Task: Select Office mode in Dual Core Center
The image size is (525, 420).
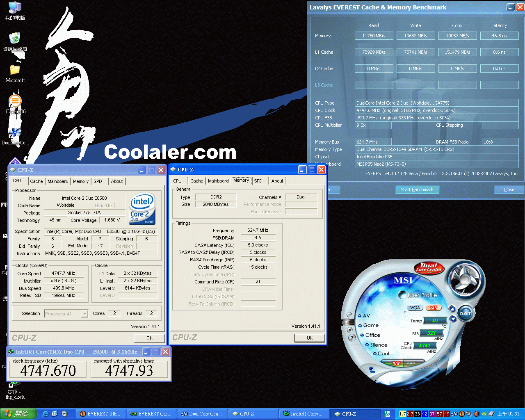Action: 370,335
